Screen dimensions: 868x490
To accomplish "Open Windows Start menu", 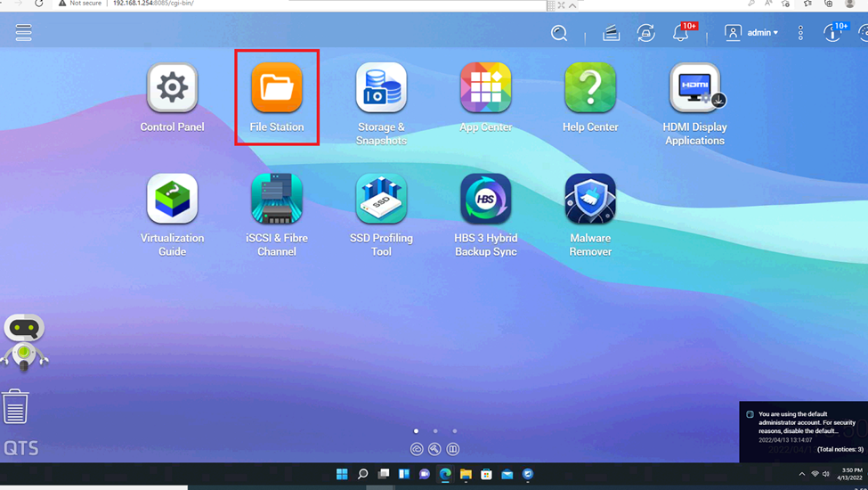I will [342, 474].
